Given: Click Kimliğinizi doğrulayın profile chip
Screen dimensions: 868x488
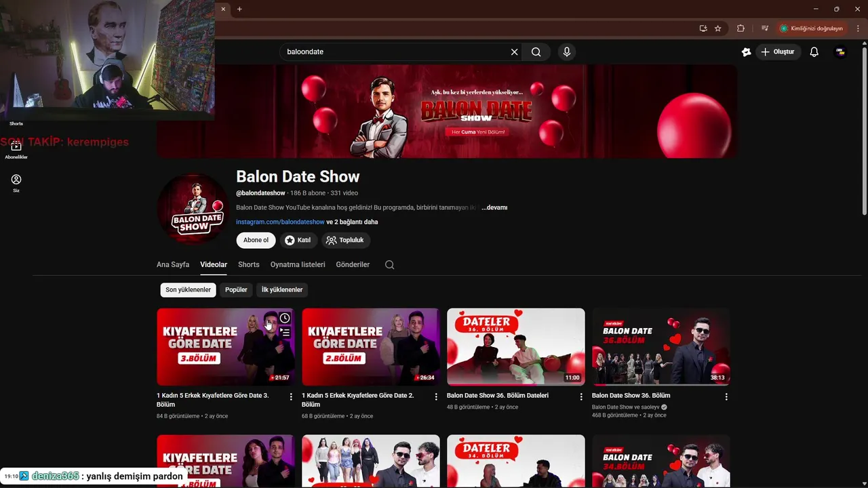Looking at the screenshot, I should point(811,28).
